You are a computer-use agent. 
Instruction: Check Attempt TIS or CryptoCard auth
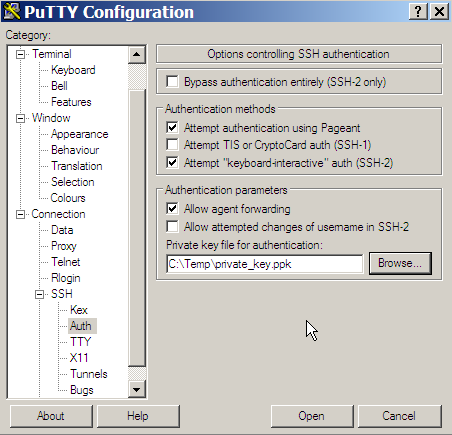172,145
